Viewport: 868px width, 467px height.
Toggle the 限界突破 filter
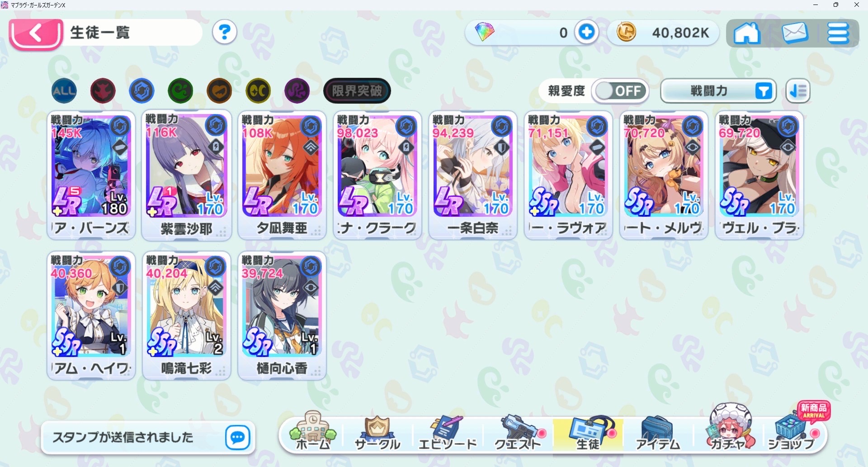(357, 91)
